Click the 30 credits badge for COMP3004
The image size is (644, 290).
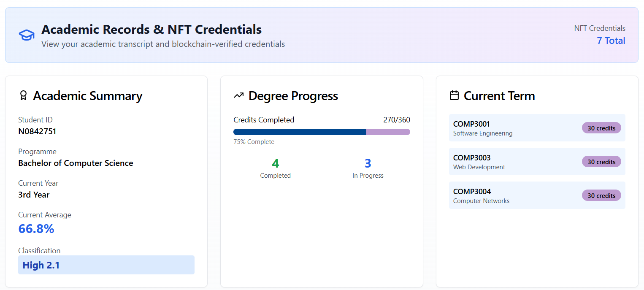point(601,195)
